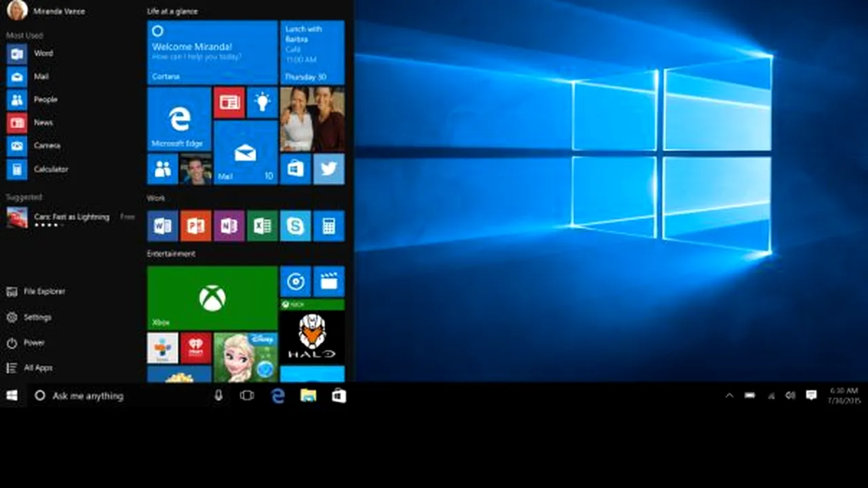Screen dimensions: 868x488
Task: Open the Groove Music disc tile
Action: [x=296, y=281]
